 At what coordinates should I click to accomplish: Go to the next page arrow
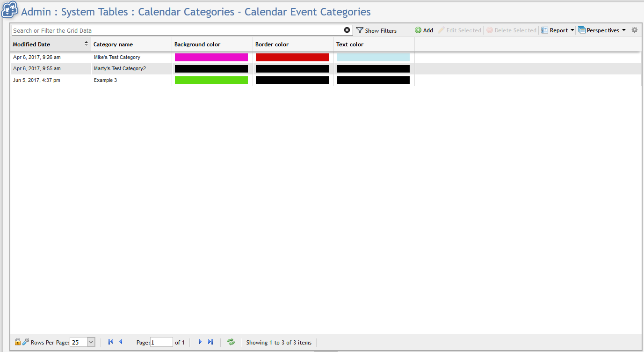200,342
